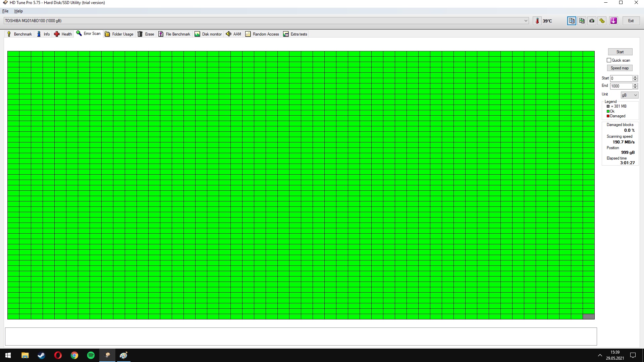Click the gray 381 MB legend swatch
Image resolution: width=644 pixels, height=362 pixels.
click(608, 107)
